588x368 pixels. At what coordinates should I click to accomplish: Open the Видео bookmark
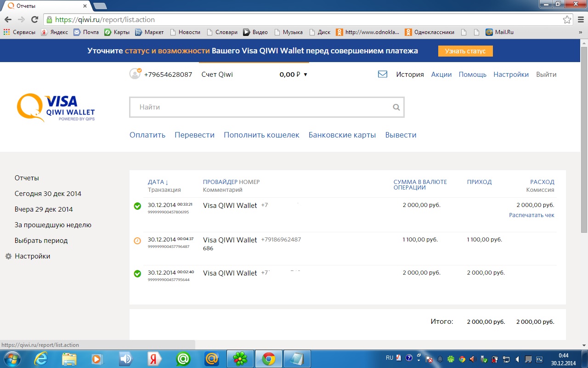tap(255, 32)
